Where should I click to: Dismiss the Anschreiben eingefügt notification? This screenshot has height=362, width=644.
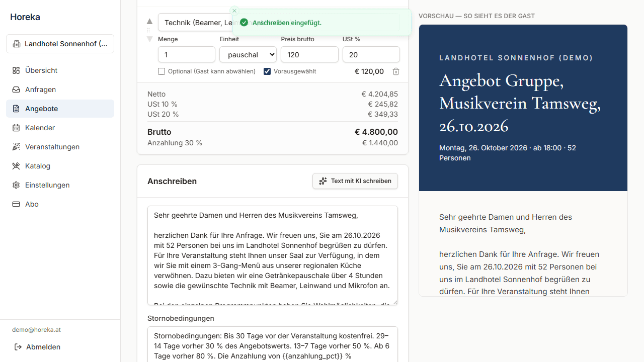(x=234, y=11)
